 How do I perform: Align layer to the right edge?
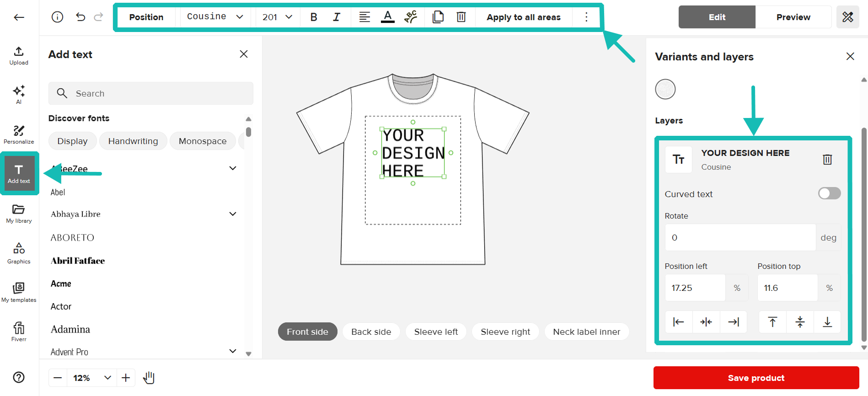tap(734, 322)
